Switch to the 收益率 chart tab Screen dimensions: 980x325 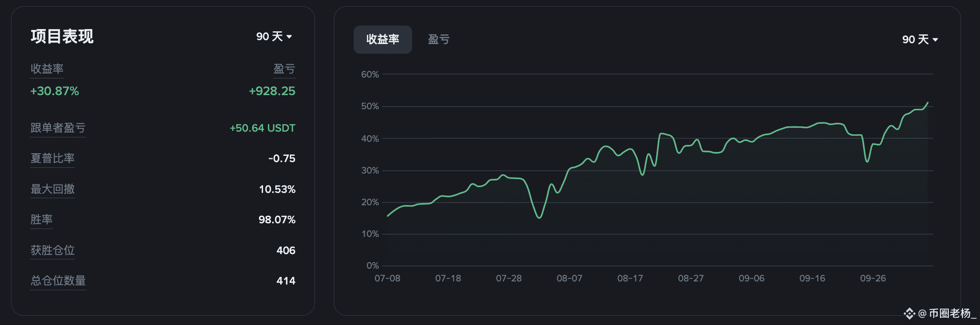tap(383, 40)
